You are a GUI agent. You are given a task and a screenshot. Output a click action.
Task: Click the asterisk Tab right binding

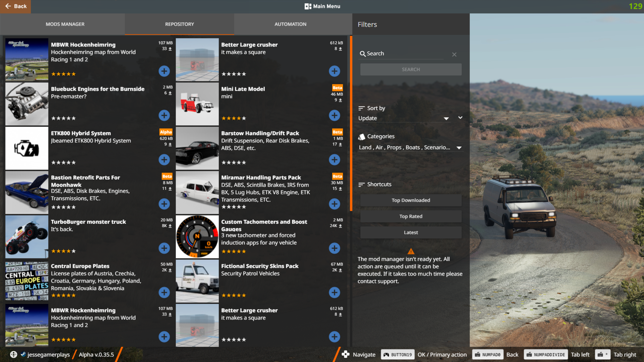pos(602,354)
